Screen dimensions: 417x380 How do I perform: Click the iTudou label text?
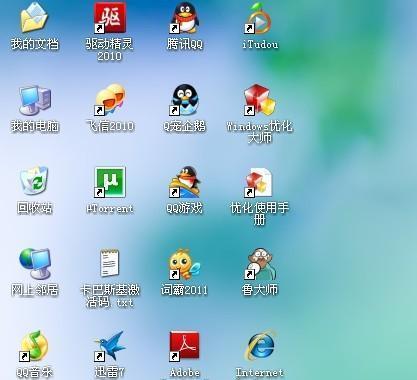(x=260, y=44)
